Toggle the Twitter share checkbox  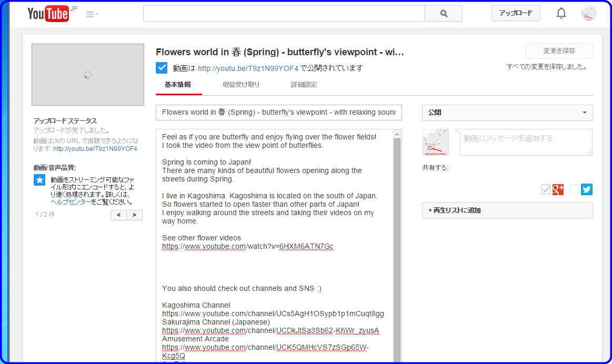(x=574, y=189)
